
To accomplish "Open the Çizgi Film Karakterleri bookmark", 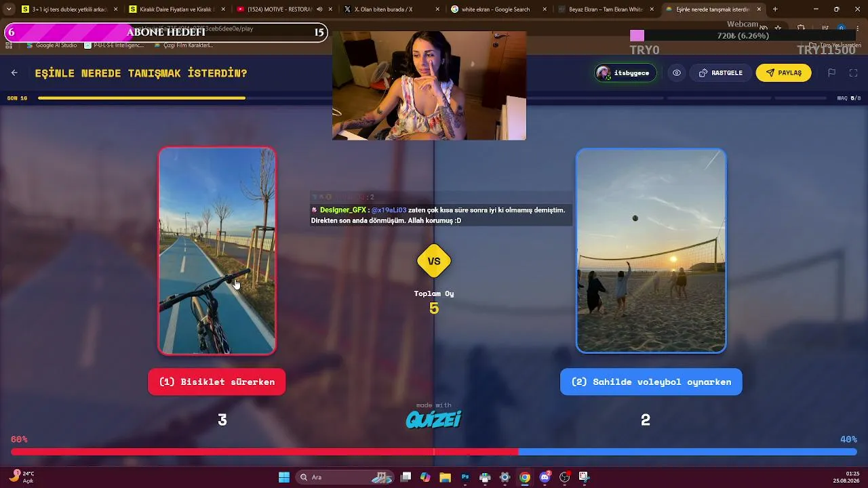I will [183, 45].
